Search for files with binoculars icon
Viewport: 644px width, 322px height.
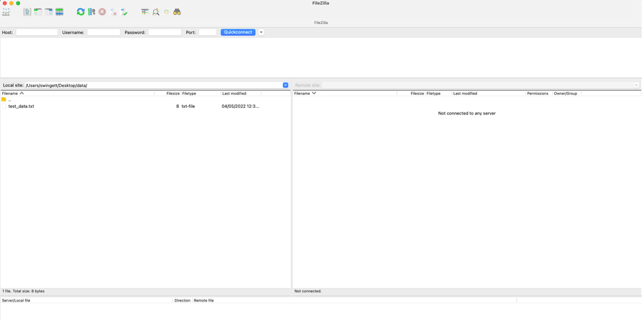click(x=177, y=12)
